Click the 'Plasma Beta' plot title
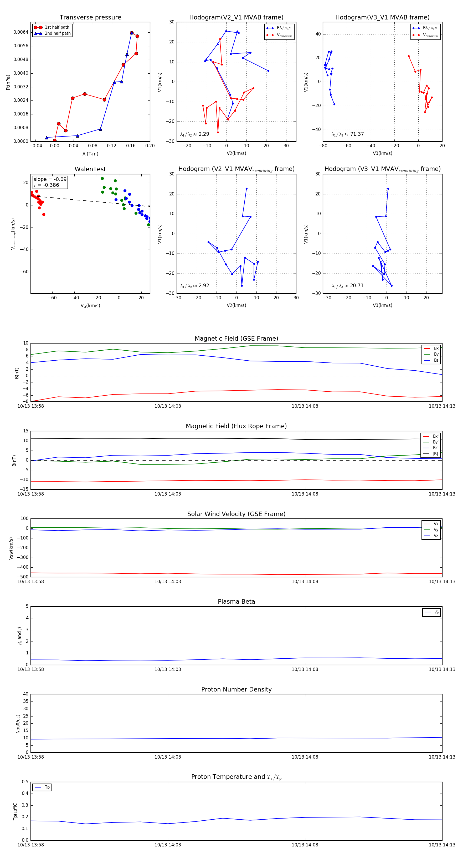The width and height of the screenshot is (473, 868). (x=236, y=602)
